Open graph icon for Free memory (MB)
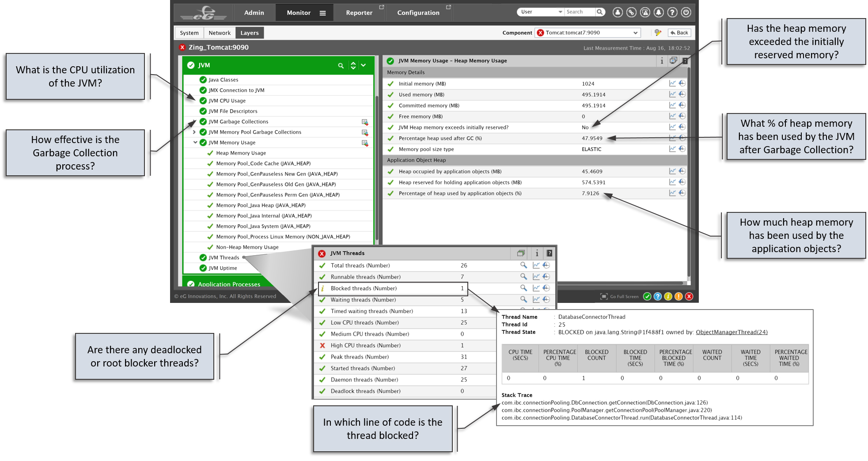Viewport: 868px width, 461px height. click(672, 116)
